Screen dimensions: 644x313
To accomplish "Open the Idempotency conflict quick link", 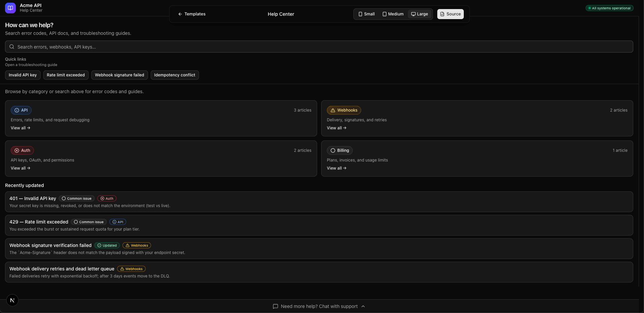I will [x=175, y=75].
